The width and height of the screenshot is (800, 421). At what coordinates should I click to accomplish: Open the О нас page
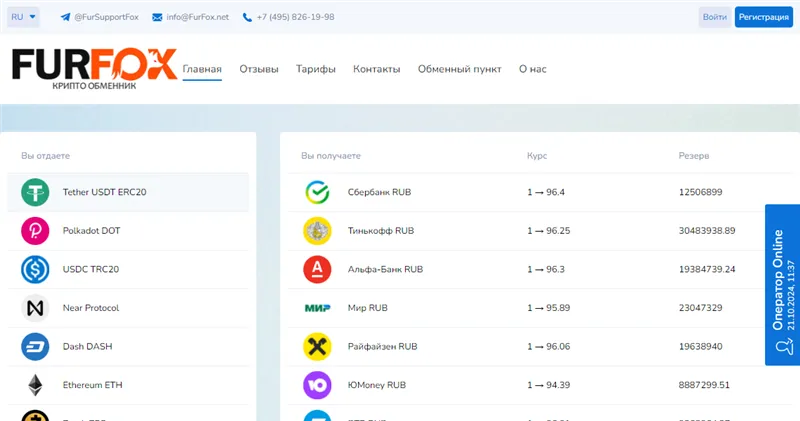[x=533, y=69]
